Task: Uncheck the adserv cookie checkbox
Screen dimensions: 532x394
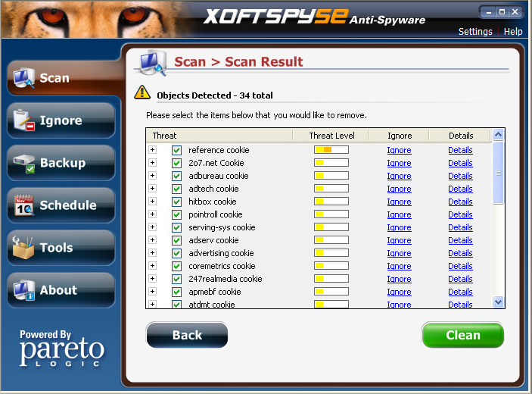Action: coord(176,240)
